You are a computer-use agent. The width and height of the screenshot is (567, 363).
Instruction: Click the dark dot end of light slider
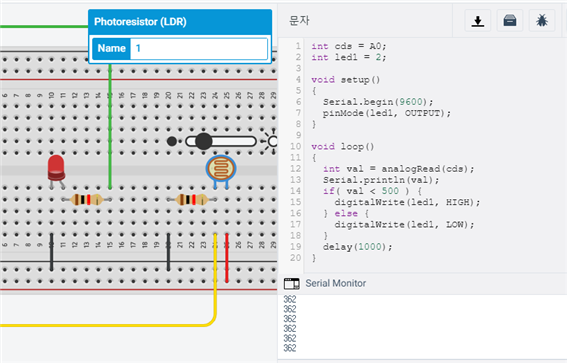click(172, 141)
